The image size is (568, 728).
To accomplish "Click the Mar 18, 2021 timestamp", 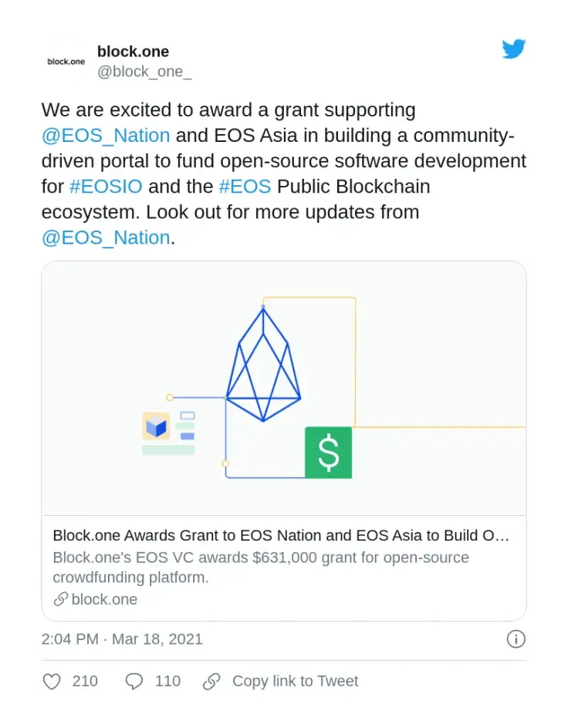I will click(121, 639).
